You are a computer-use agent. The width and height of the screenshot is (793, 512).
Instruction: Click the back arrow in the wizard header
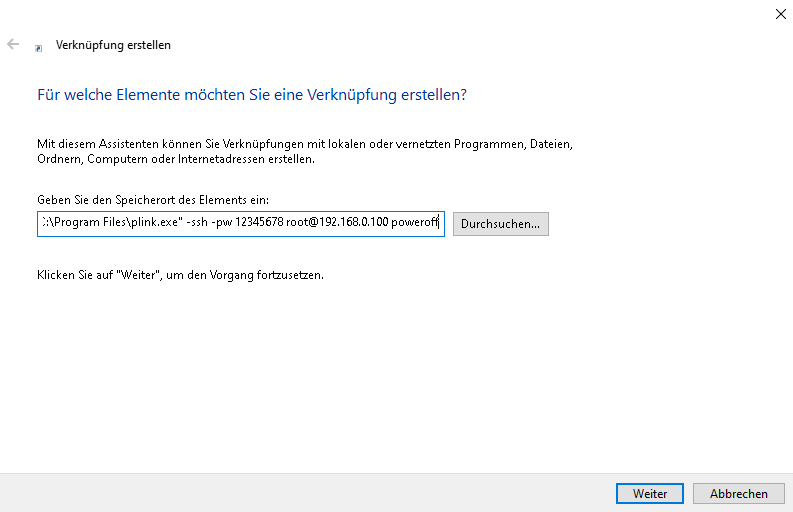(13, 45)
